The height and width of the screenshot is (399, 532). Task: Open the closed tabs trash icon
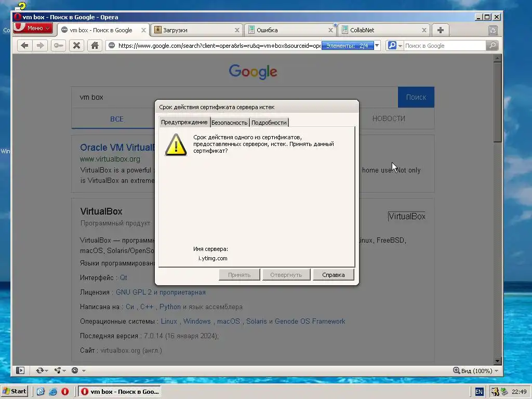point(493,31)
